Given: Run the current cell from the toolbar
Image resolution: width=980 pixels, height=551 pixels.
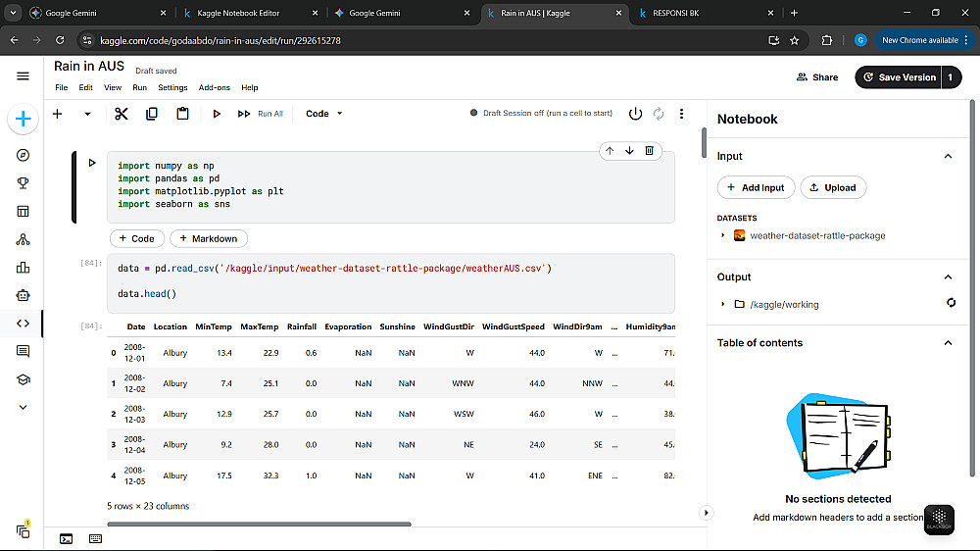Looking at the screenshot, I should coord(217,114).
